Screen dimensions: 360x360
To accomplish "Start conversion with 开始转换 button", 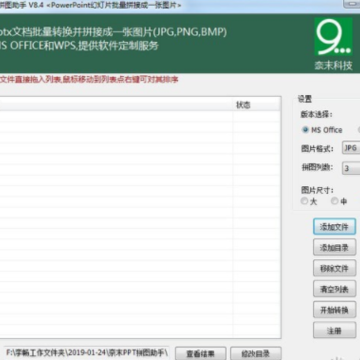I will coord(334,310).
